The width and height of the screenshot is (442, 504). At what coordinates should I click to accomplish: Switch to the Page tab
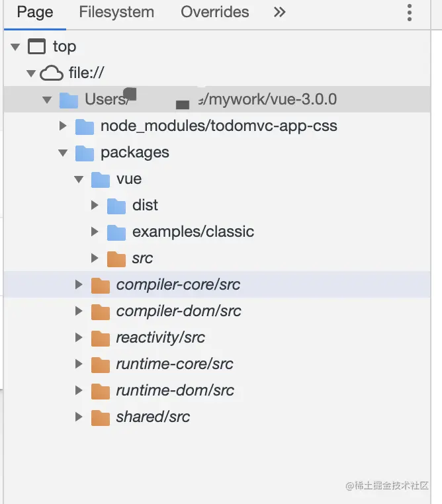point(35,12)
